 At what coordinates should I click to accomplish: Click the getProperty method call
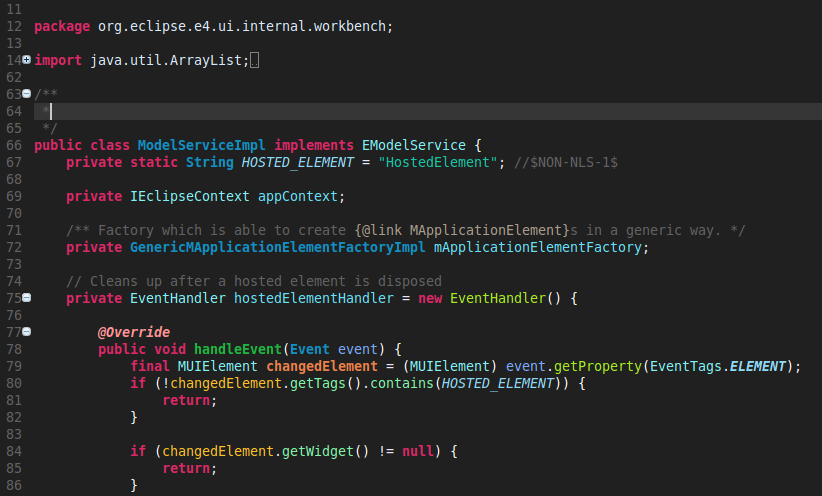598,366
